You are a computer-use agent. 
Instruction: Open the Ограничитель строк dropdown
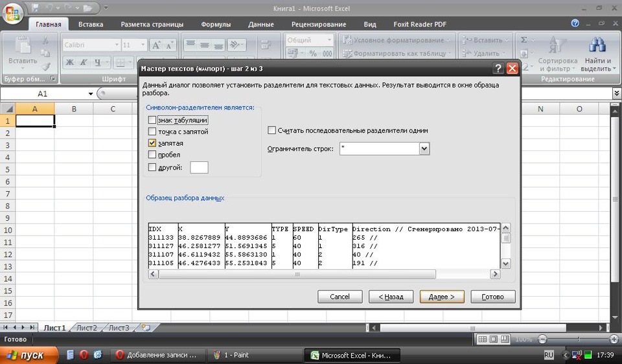[x=424, y=149]
